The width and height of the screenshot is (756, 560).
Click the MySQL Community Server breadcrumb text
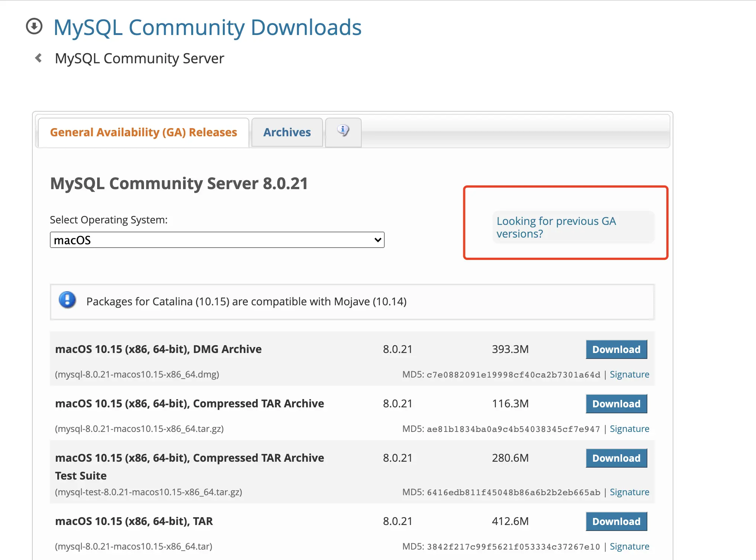click(140, 58)
